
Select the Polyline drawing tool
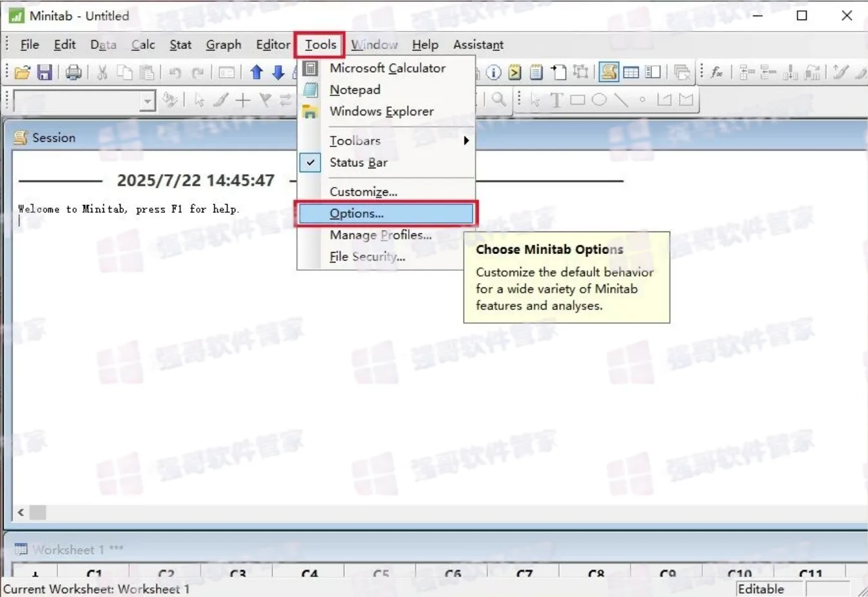click(x=664, y=100)
